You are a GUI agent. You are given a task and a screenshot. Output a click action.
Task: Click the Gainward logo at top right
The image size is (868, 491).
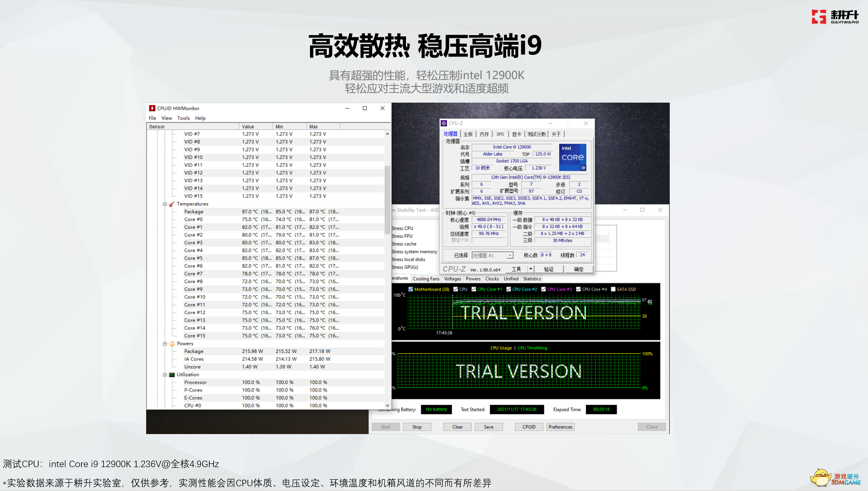point(835,16)
